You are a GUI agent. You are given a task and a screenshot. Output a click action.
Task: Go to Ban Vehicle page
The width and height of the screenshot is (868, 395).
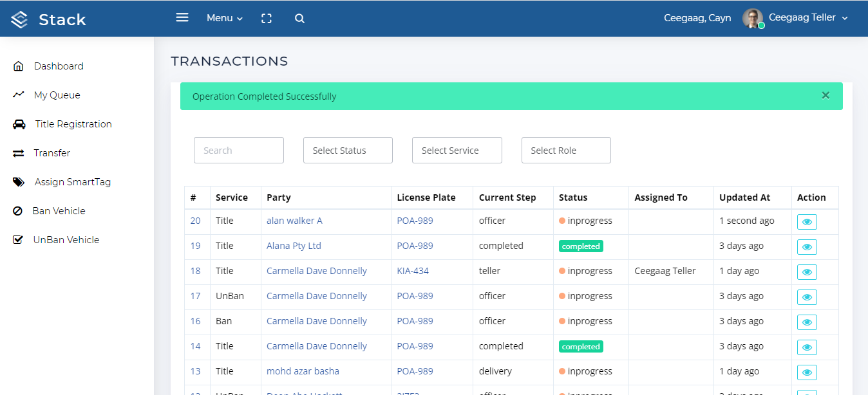(x=59, y=211)
